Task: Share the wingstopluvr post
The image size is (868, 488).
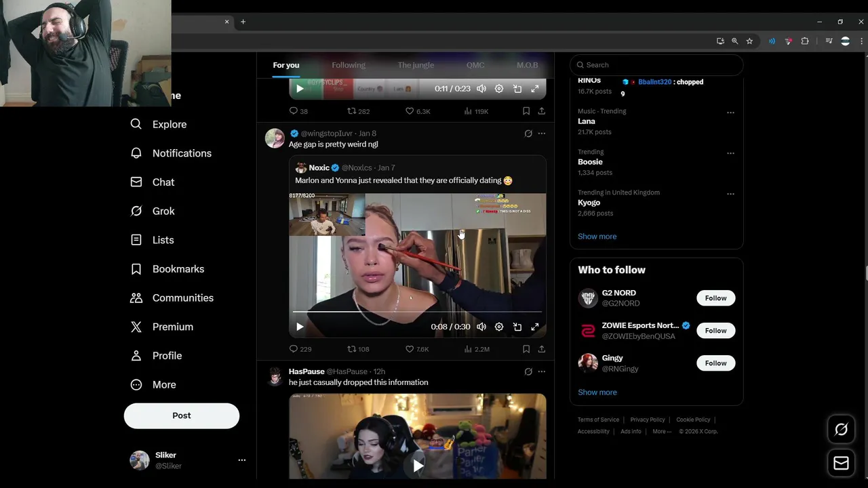Action: [542, 349]
